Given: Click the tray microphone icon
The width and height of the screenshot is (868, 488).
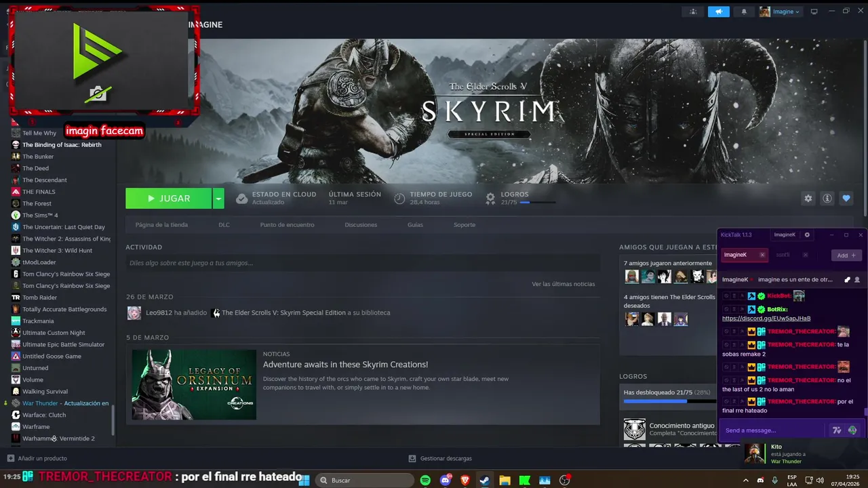Looking at the screenshot, I should [775, 480].
